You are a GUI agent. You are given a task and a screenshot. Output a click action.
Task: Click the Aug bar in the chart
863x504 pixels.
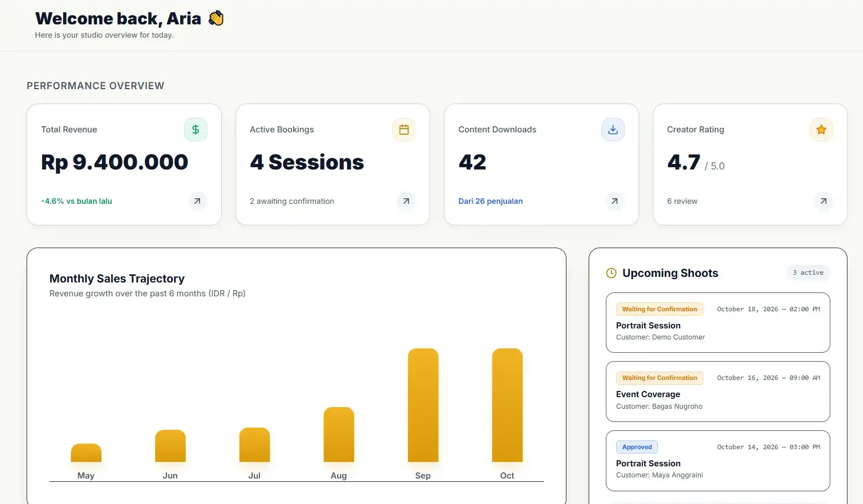tap(339, 435)
